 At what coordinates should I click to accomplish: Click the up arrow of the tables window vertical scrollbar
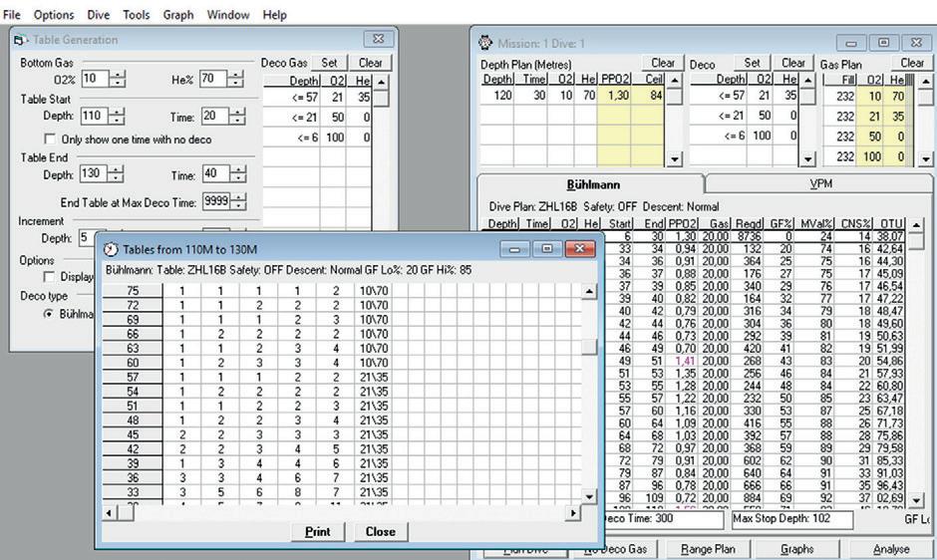tap(588, 292)
